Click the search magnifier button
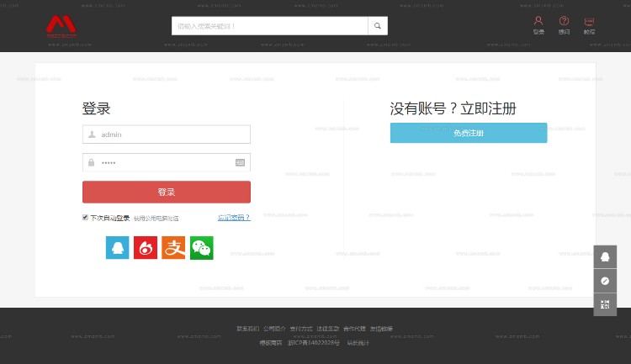Image resolution: width=631 pixels, height=364 pixels. pyautogui.click(x=378, y=26)
